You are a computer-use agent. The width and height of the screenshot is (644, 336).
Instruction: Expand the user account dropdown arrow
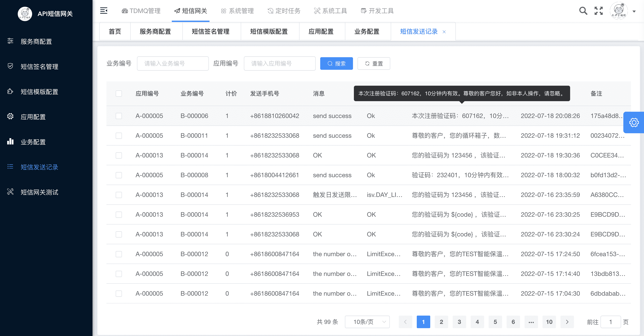tap(634, 11)
